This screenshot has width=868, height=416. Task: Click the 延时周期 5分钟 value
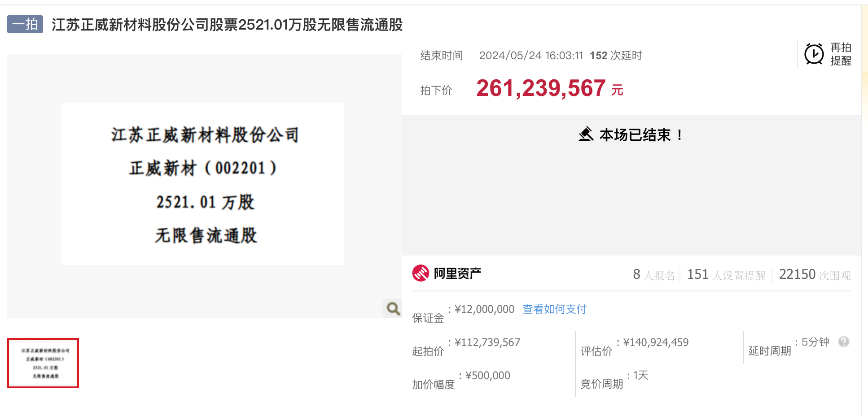coord(815,342)
